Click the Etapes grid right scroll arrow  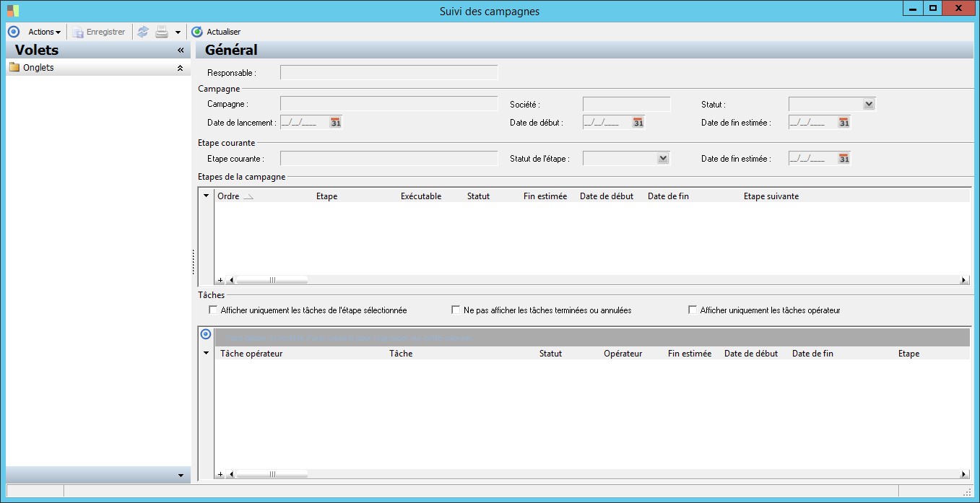tap(964, 280)
